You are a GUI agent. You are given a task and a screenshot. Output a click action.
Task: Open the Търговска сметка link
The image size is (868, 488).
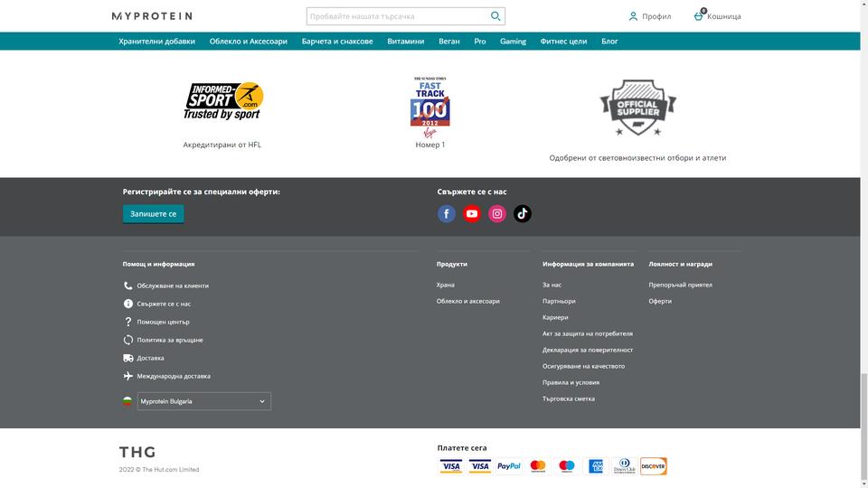(x=569, y=399)
